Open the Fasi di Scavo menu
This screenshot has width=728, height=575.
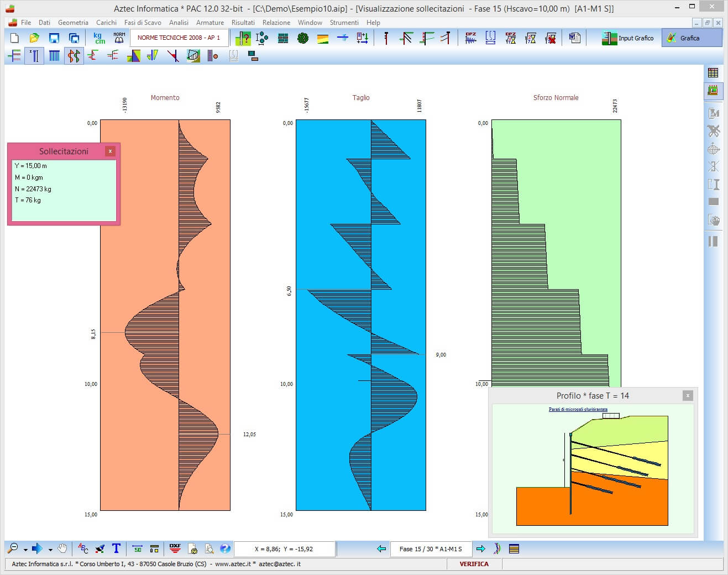tap(143, 23)
